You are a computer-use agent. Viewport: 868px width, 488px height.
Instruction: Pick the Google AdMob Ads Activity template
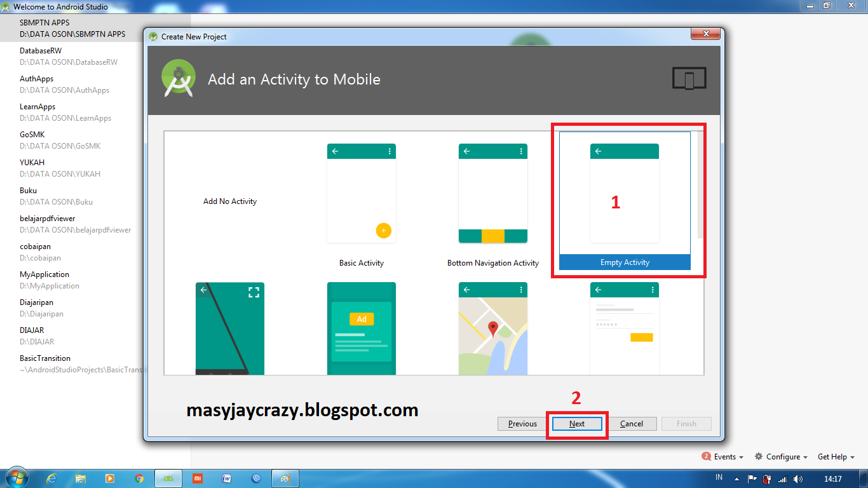pos(362,329)
